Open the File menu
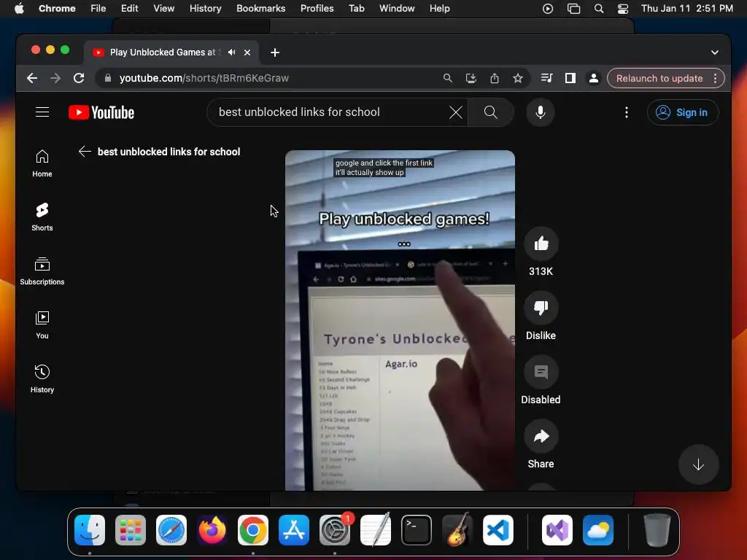 (98, 9)
